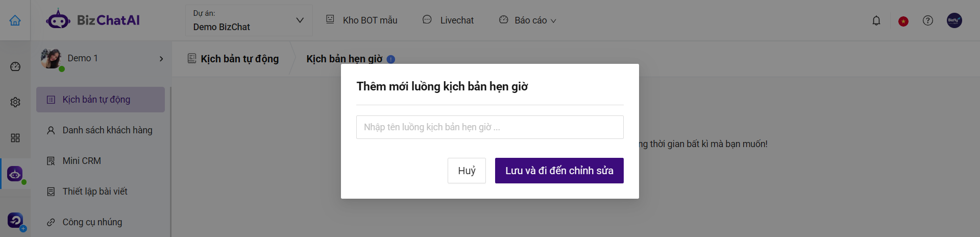Focus the scenario name input field
The width and height of the screenshot is (980, 237).
490,127
